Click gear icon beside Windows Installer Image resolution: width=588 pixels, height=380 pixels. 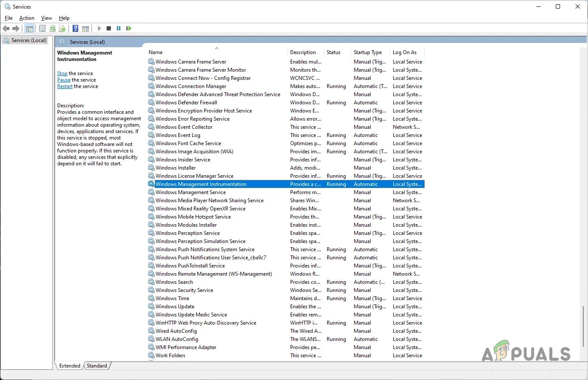click(x=151, y=168)
